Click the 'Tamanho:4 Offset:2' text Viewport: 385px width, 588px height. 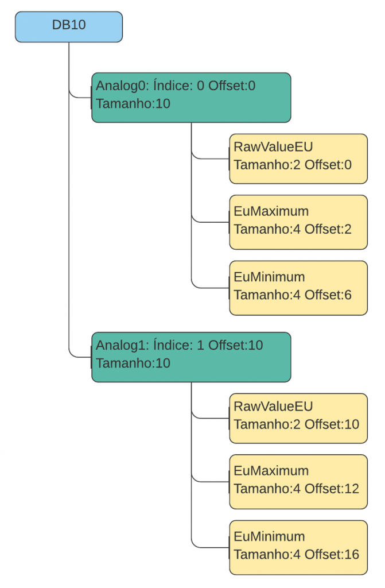[293, 229]
